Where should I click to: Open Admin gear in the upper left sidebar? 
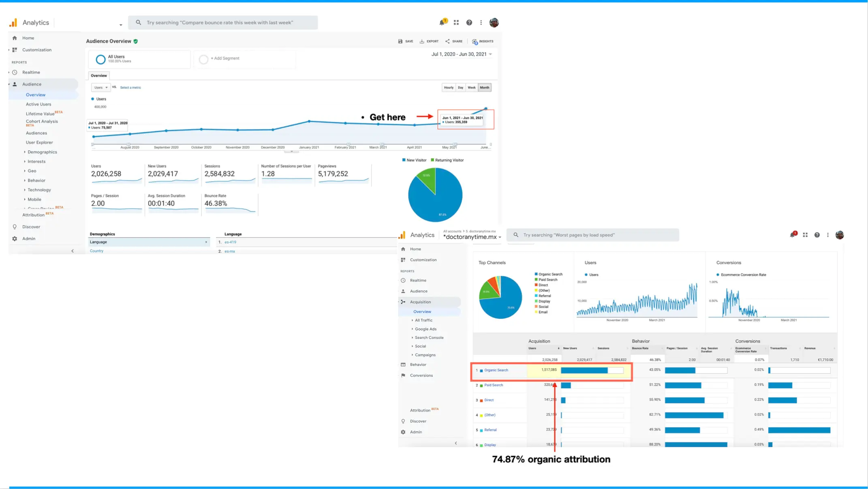click(15, 238)
